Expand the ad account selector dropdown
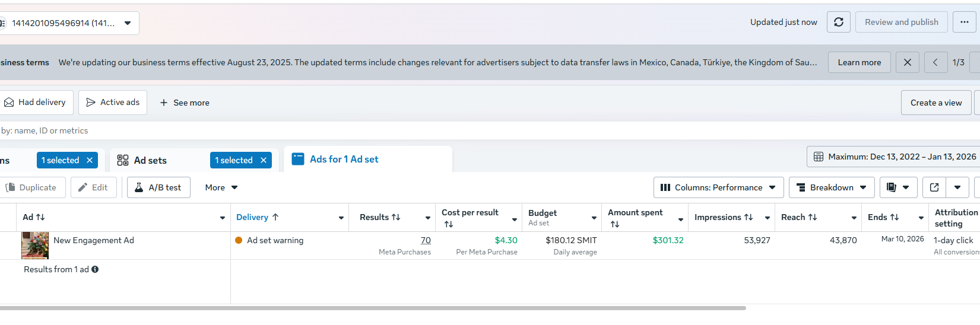This screenshot has height=325, width=980. coord(128,24)
